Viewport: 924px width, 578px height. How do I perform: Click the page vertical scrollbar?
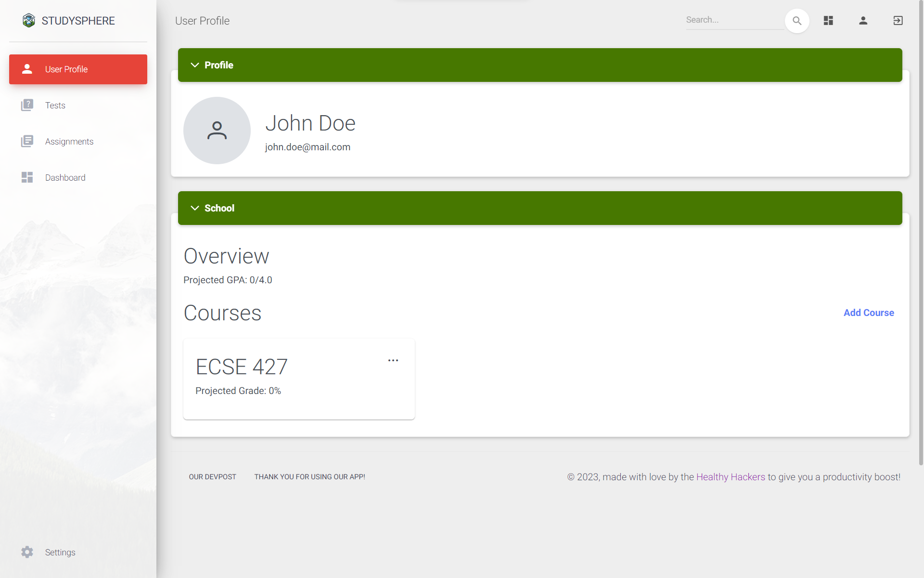pyautogui.click(x=921, y=231)
